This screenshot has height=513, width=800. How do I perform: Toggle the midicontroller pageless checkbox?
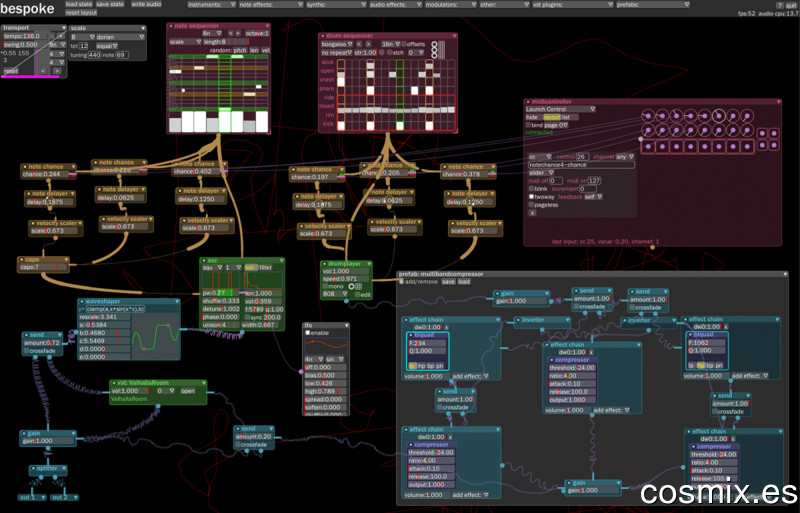[x=531, y=205]
